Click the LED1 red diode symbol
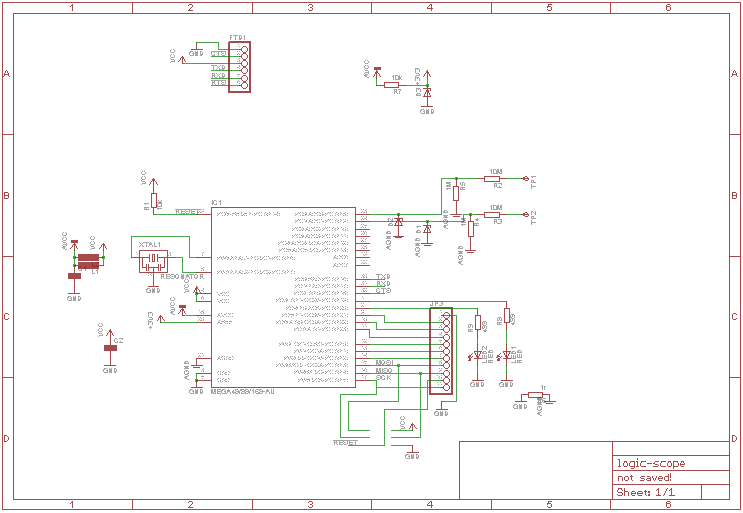743x513 pixels. click(507, 355)
